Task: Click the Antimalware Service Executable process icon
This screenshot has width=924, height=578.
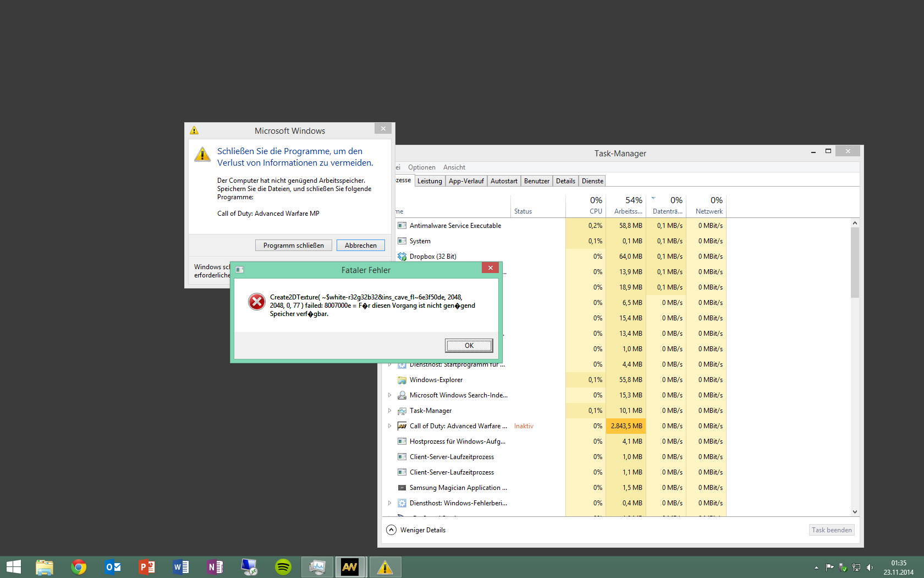Action: point(402,226)
